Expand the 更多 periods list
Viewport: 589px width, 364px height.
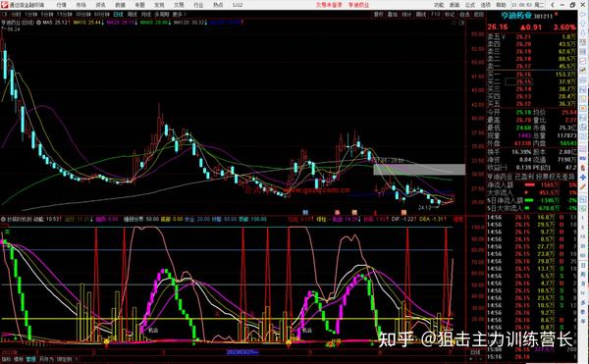[x=180, y=15]
